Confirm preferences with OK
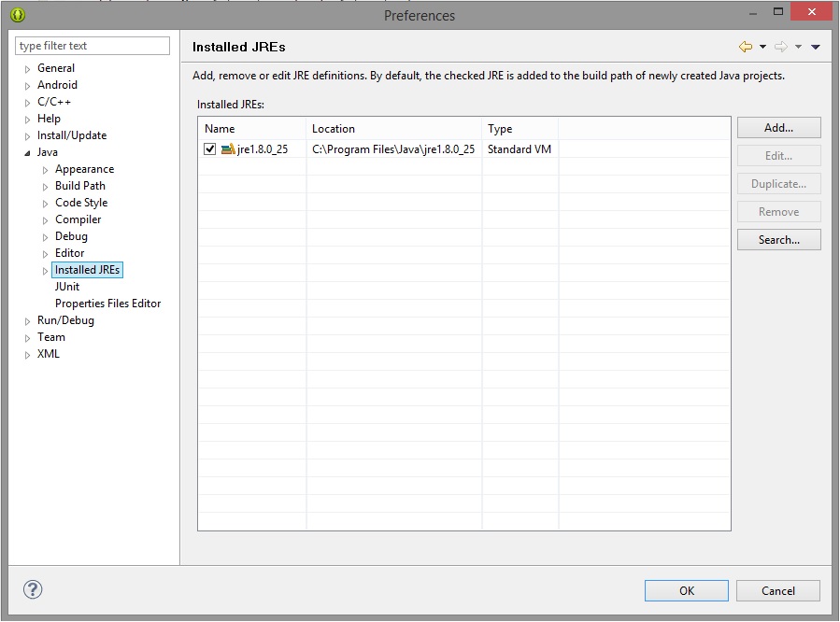The image size is (840, 622). (x=686, y=590)
